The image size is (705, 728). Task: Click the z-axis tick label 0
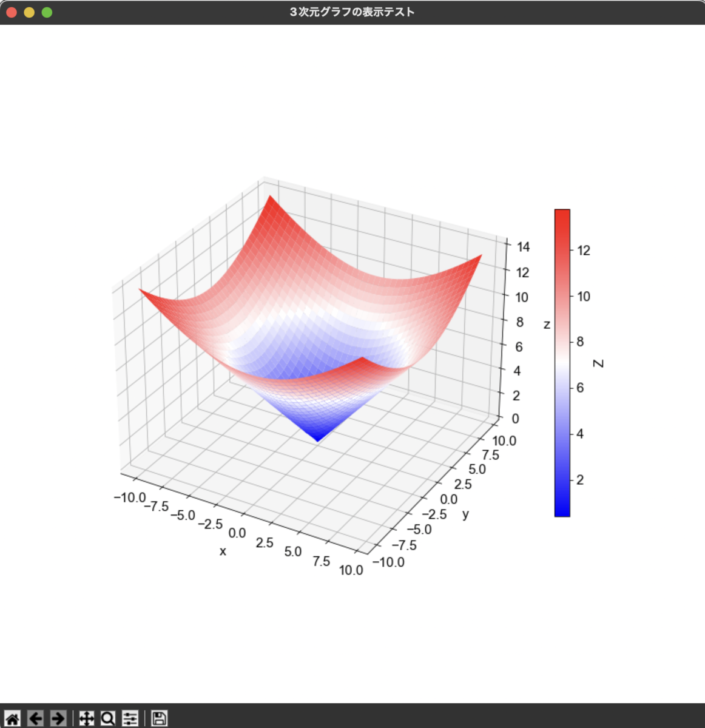coord(516,418)
